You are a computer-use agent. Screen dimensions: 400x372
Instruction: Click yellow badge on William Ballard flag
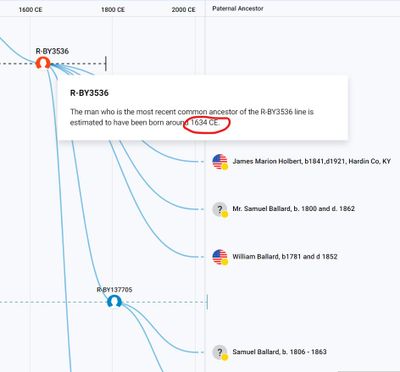point(225,262)
